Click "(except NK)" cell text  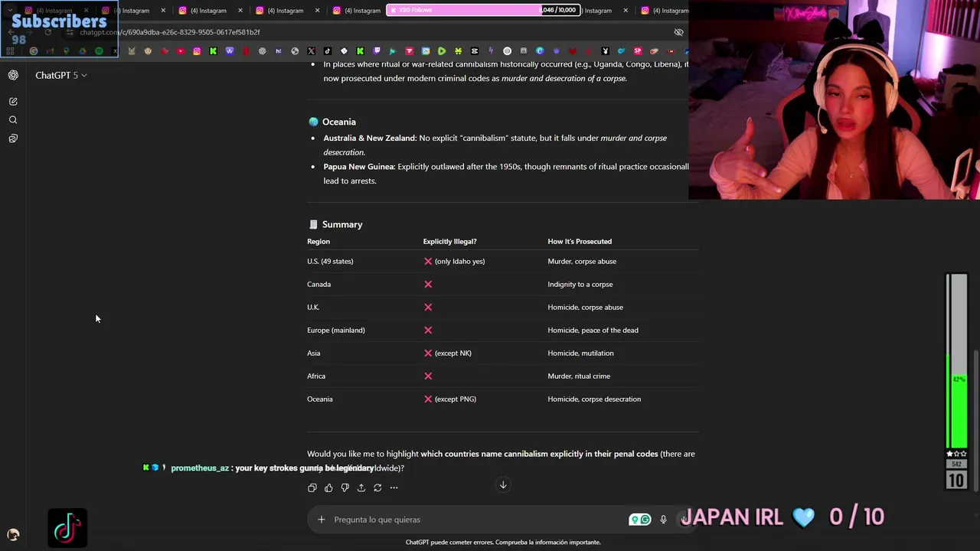[x=453, y=353]
